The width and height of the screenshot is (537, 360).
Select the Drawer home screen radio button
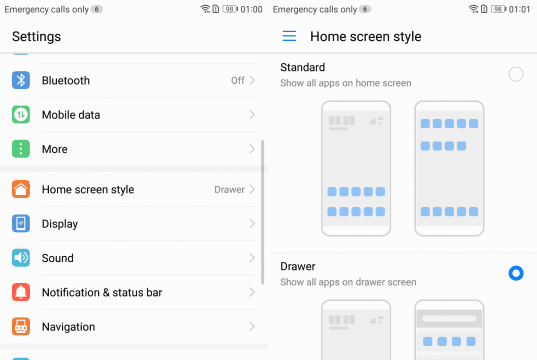(x=516, y=273)
